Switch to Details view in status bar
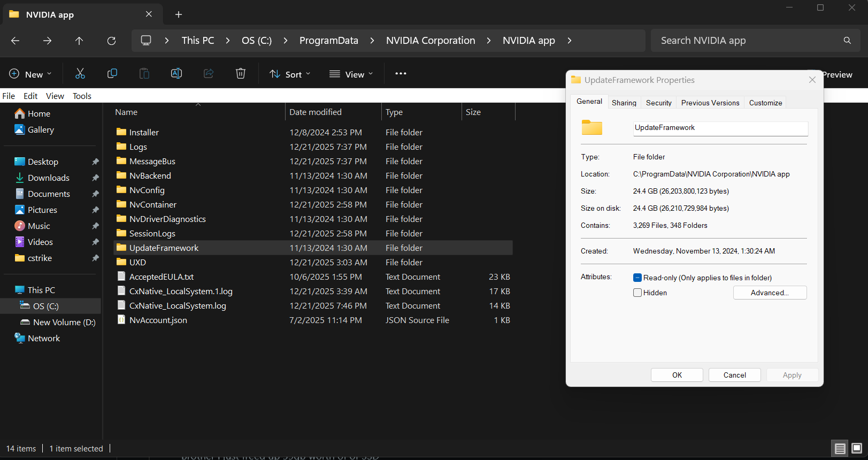Viewport: 868px width, 460px height. pyautogui.click(x=840, y=448)
